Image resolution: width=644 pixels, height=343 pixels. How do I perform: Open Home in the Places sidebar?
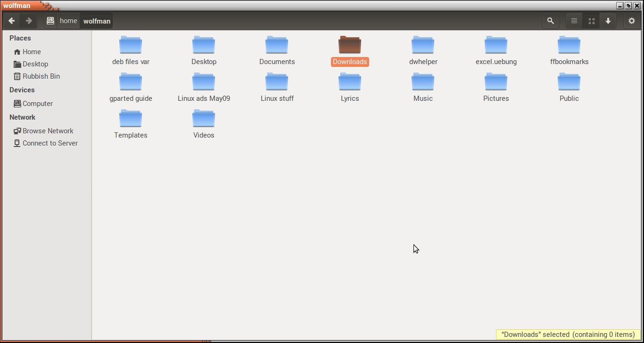pos(32,52)
